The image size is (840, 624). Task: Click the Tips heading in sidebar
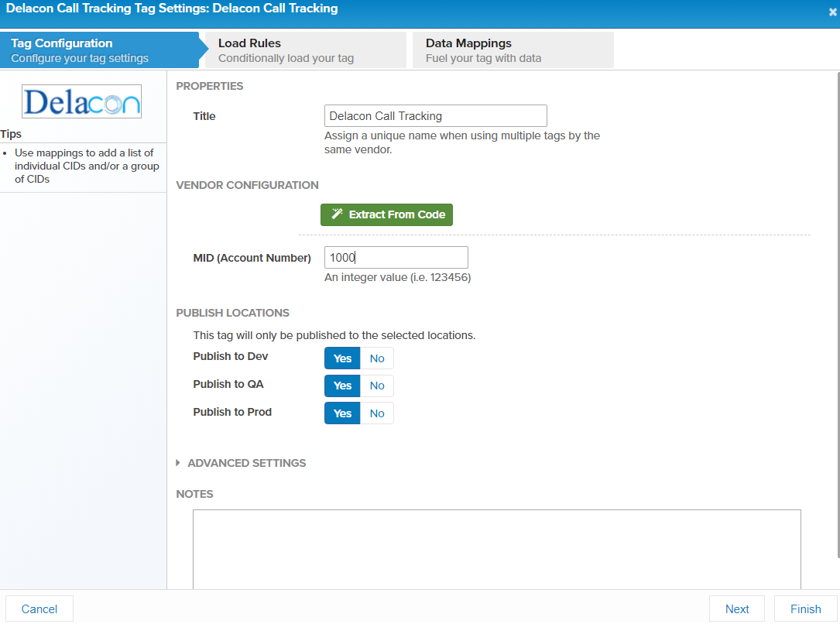[11, 134]
